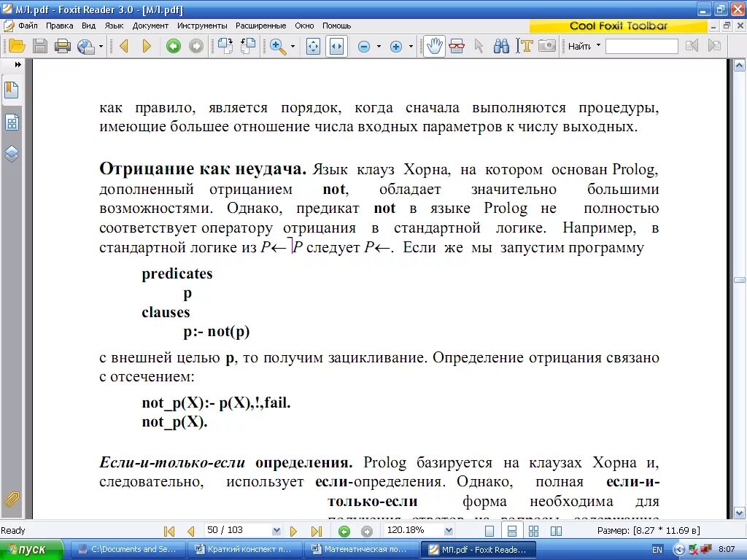
Task: Click in the Найти search text field
Action: click(x=641, y=46)
